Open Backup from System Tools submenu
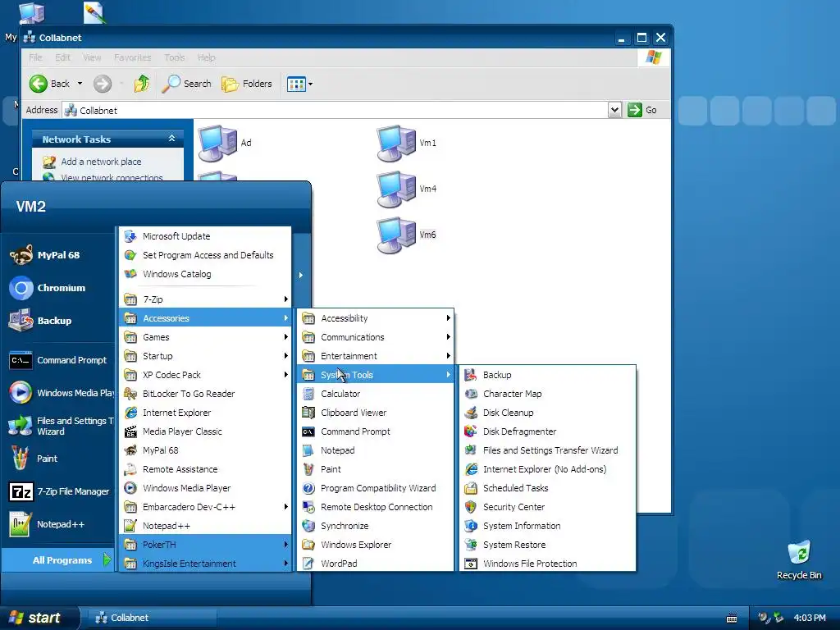840x630 pixels. coord(547,375)
